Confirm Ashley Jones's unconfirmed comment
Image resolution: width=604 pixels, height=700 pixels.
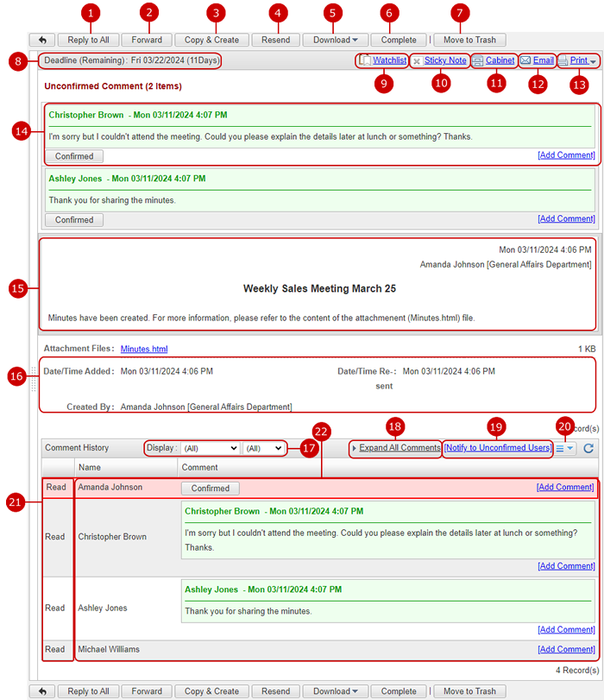coord(74,219)
